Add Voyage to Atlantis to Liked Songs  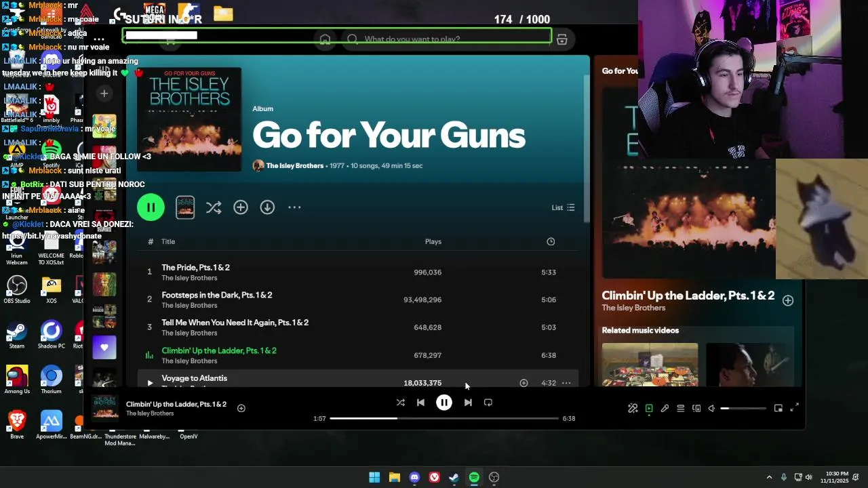524,383
